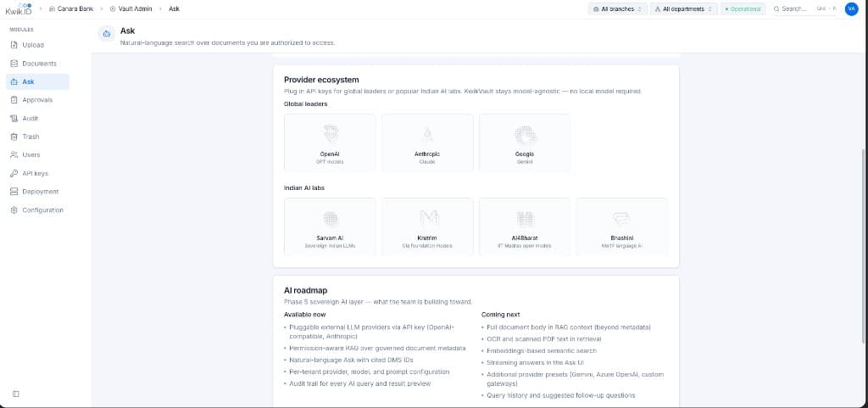Click the home icon before Canara Bank
This screenshot has width=868, height=408.
pyautogui.click(x=52, y=8)
